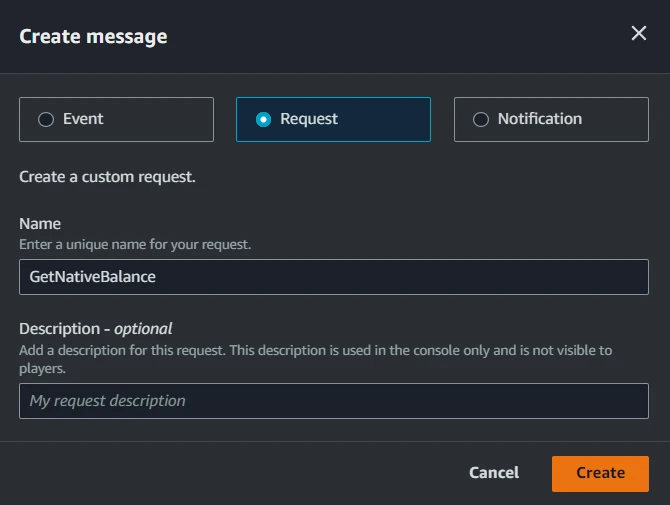Viewport: 670px width, 505px height.
Task: Click the 'Enter a unique name' hint text
Action: point(135,245)
